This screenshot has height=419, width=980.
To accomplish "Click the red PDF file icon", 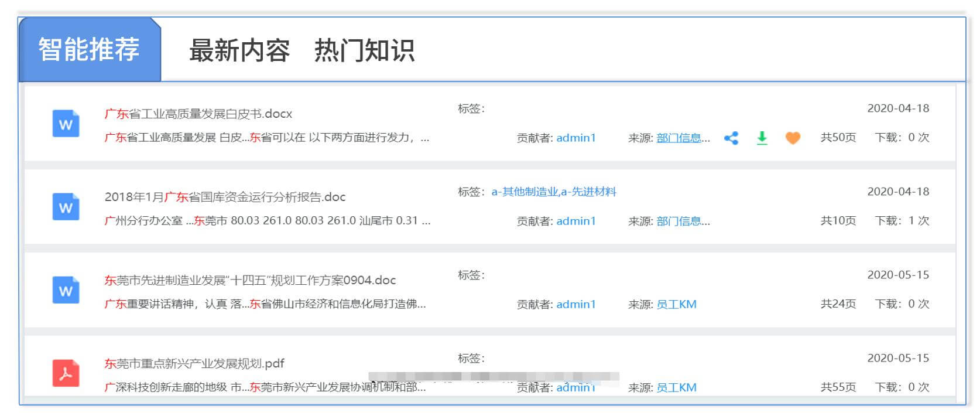I will [x=66, y=373].
